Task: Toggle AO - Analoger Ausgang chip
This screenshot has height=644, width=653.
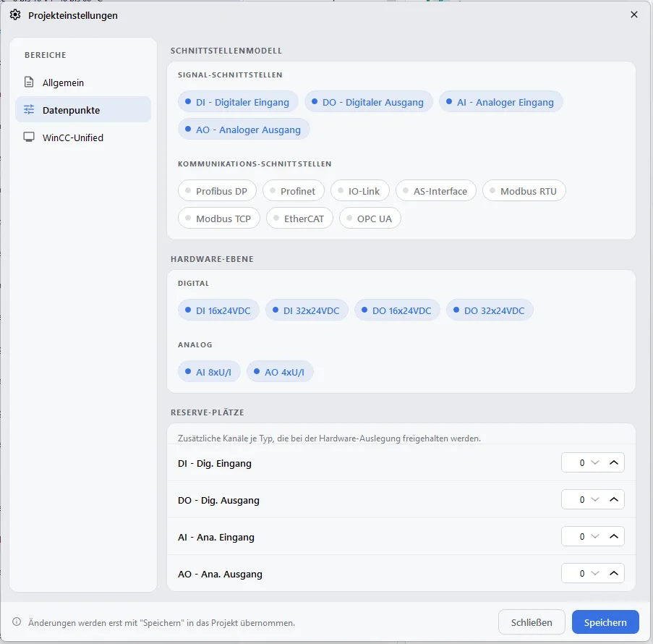Action: click(244, 130)
